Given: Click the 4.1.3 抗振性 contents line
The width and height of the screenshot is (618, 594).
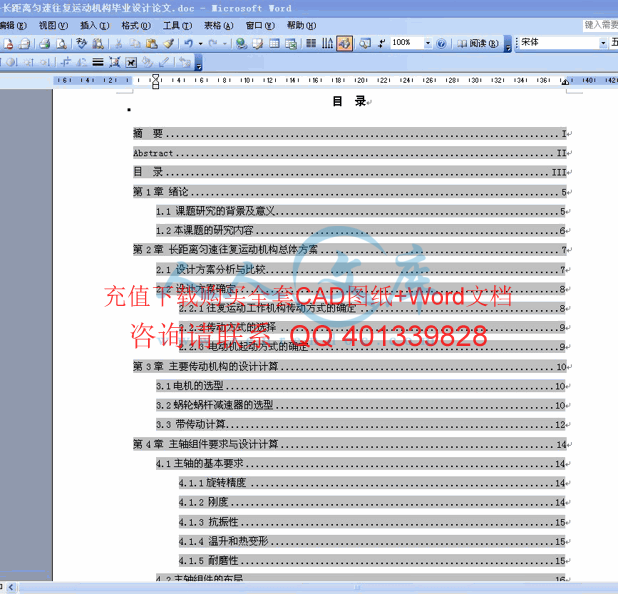Looking at the screenshot, I should (374, 522).
